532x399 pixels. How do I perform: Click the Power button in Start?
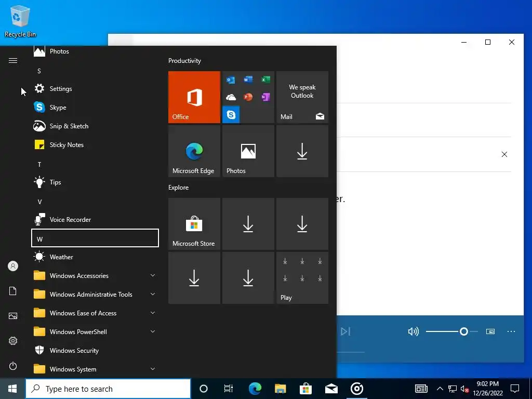tap(13, 366)
